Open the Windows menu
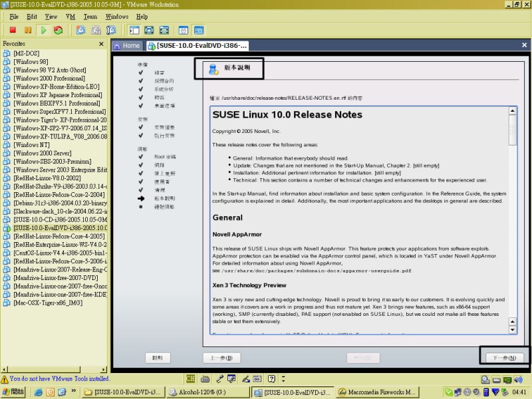The height and width of the screenshot is (399, 532). pos(117,17)
